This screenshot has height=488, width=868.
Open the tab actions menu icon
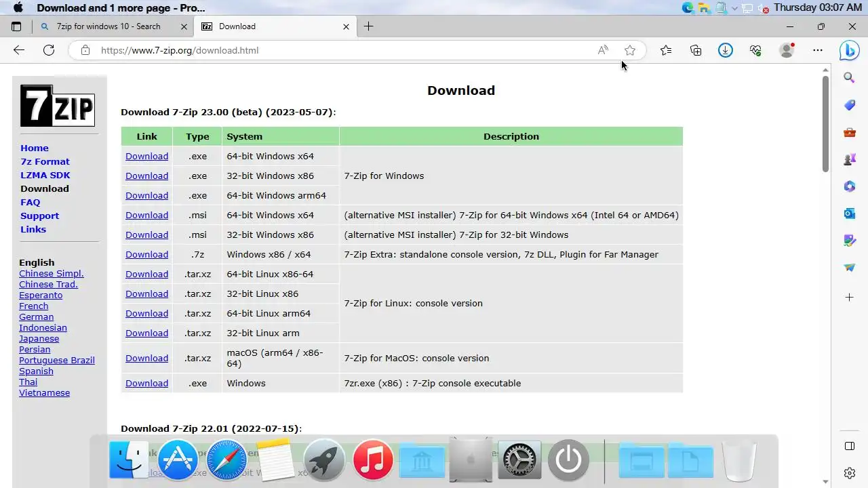(x=16, y=26)
